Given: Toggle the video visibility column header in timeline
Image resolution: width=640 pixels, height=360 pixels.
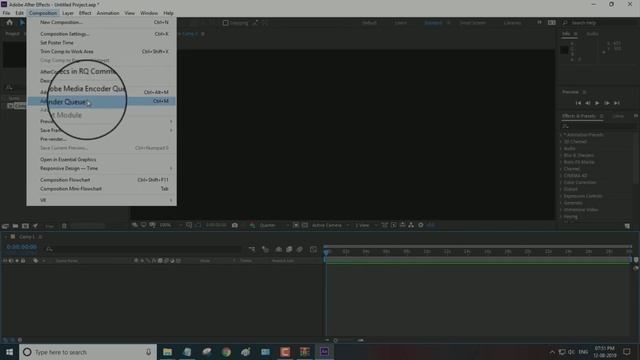Looking at the screenshot, I should [x=5, y=260].
